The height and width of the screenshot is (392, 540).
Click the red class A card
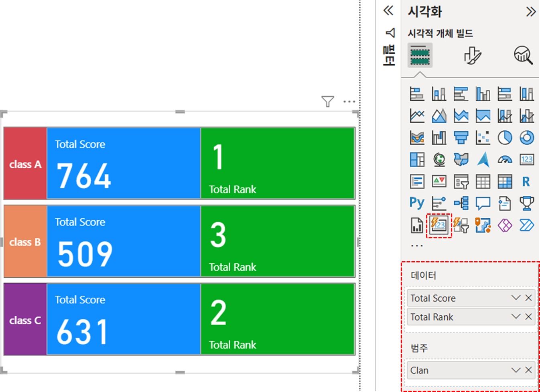tap(25, 164)
